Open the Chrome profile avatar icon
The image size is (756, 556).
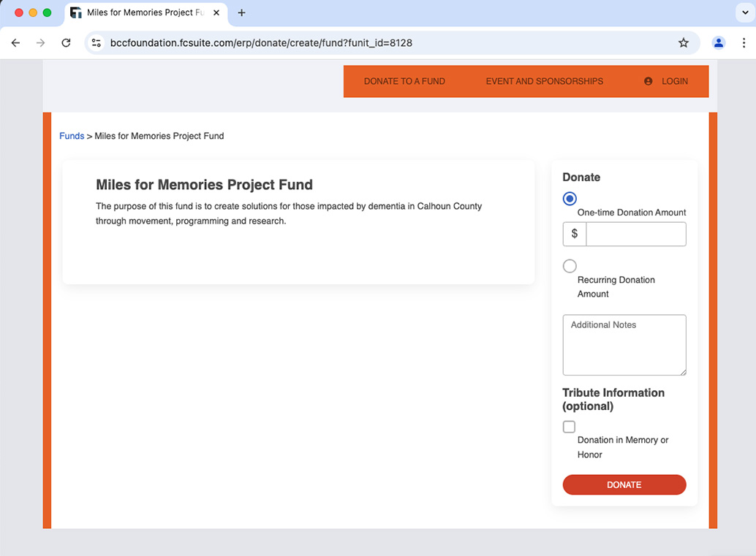718,43
